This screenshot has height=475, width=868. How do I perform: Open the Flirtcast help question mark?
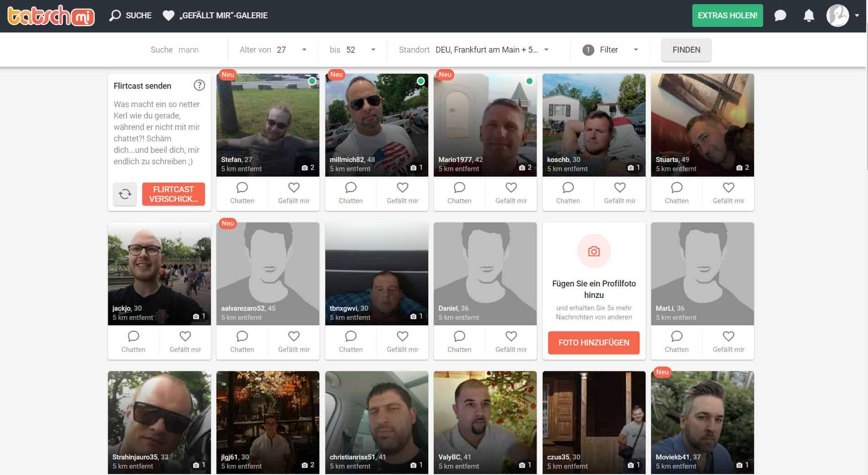click(x=199, y=85)
